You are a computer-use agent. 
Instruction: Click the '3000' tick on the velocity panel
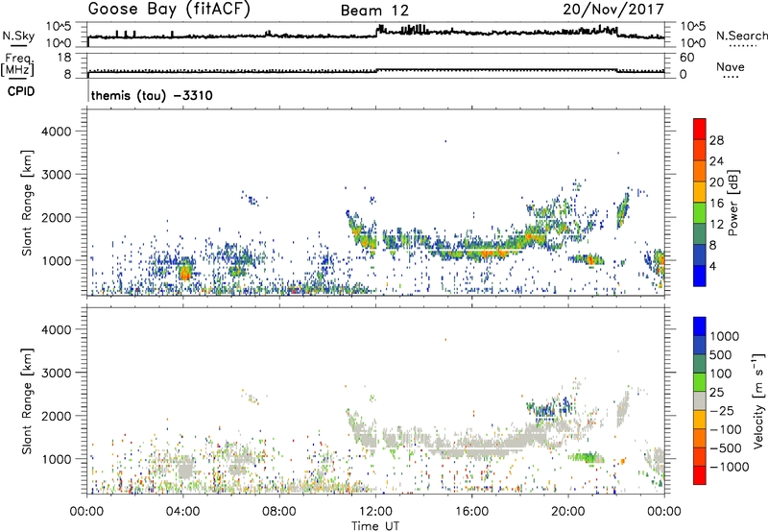[56, 373]
